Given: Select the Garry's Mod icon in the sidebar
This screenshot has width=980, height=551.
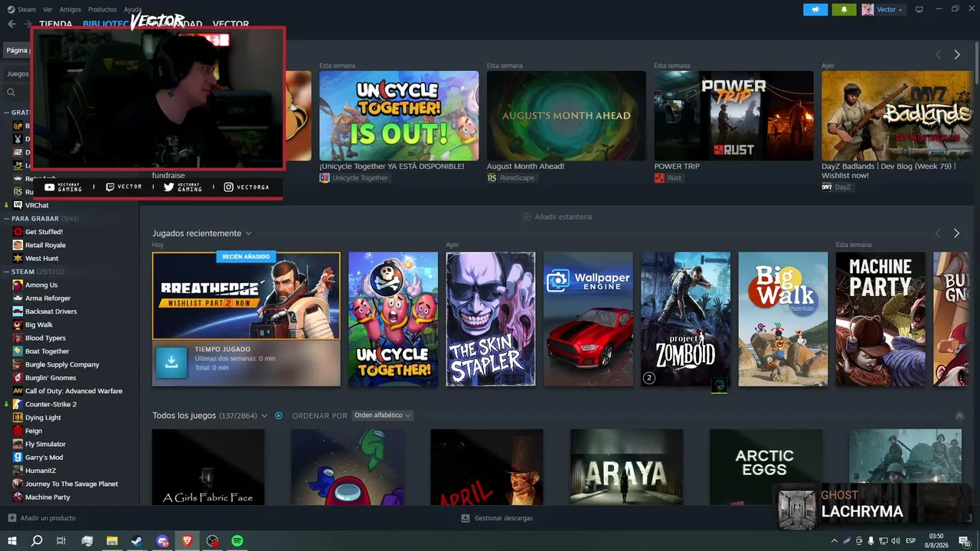Looking at the screenshot, I should [18, 457].
